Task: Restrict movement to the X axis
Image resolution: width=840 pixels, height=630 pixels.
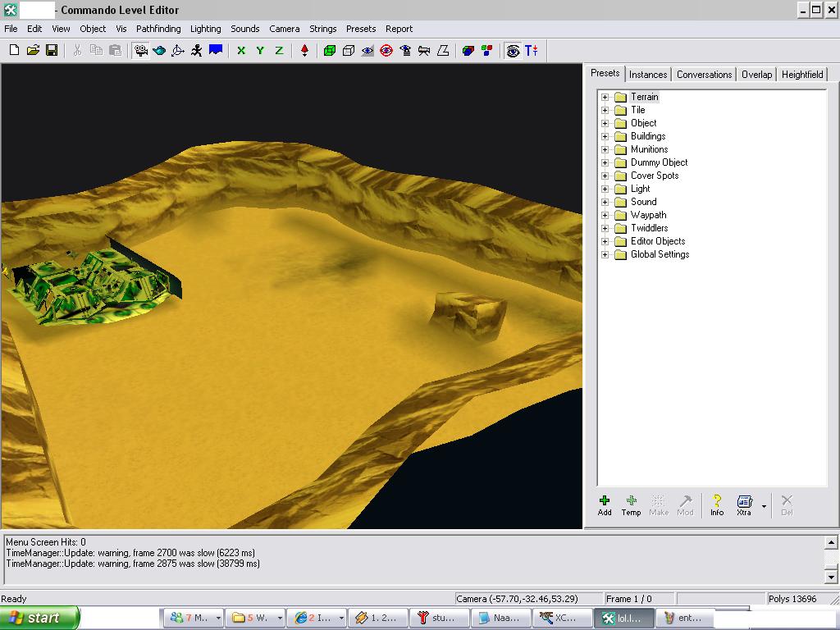Action: pos(241,50)
